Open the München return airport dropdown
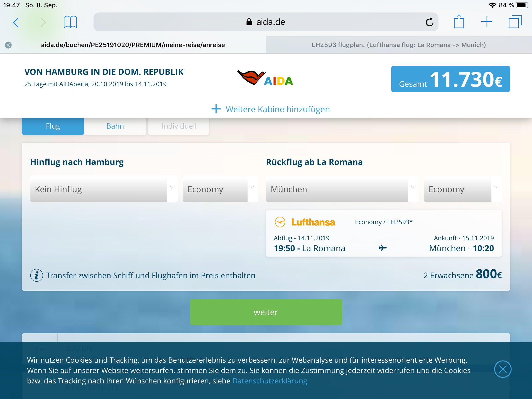This screenshot has width=532, height=399. (x=342, y=189)
